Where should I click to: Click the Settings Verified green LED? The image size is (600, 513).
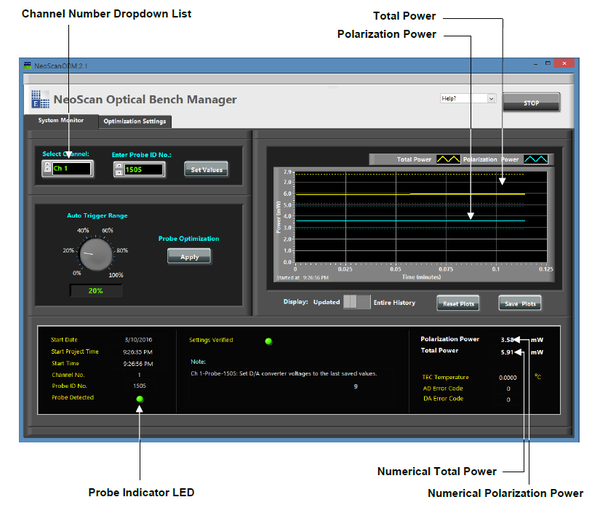coord(268,341)
